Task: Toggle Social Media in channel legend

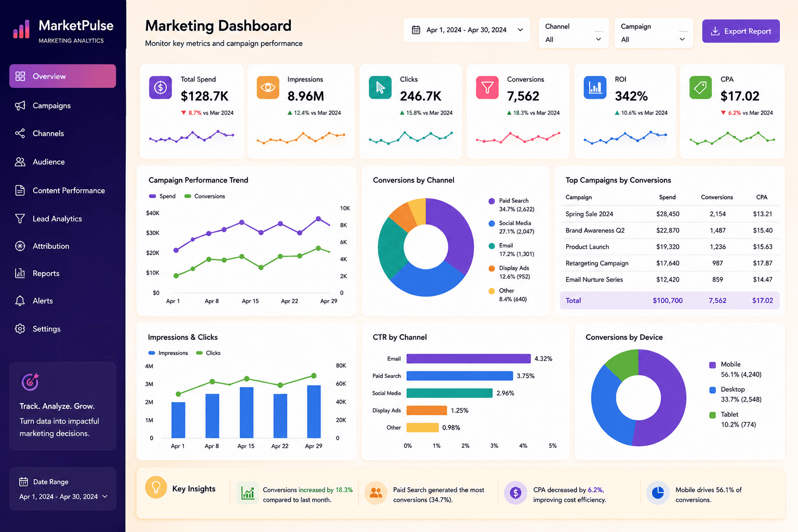Action: click(512, 227)
